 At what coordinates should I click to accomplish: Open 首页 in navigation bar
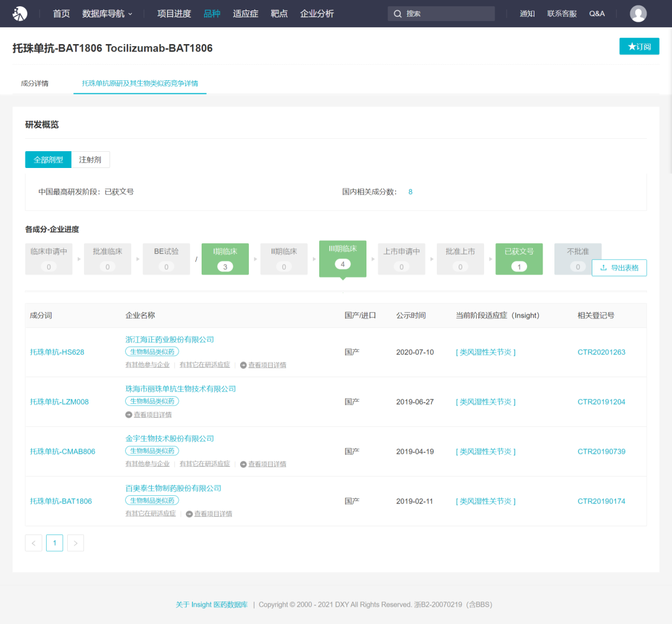[x=61, y=14]
